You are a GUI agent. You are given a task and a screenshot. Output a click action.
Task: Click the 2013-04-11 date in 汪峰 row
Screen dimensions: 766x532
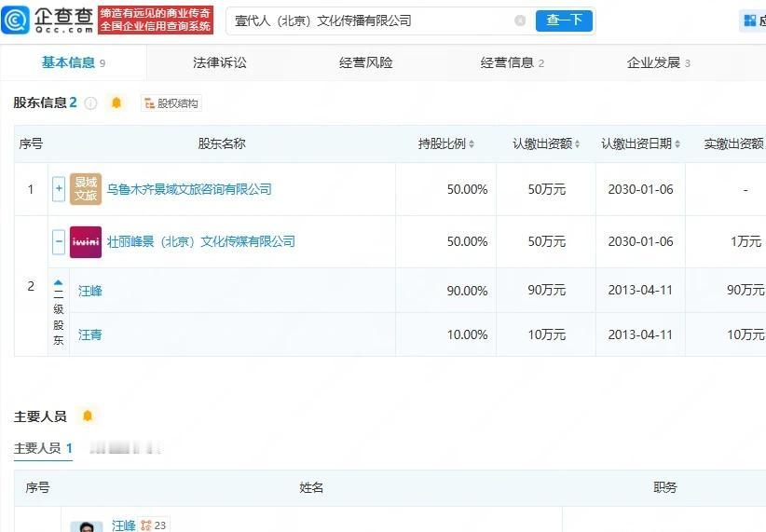[640, 290]
